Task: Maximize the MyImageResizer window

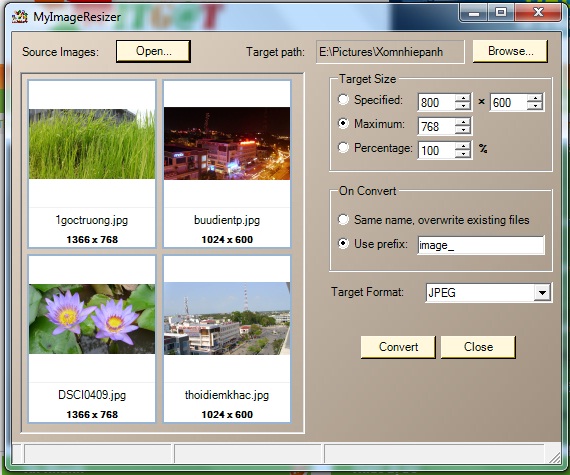Action: pos(501,13)
